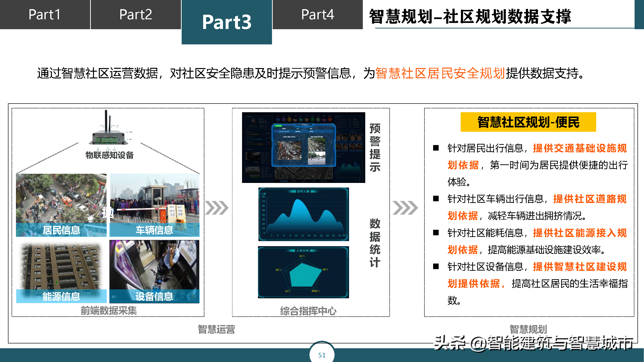Click the 物联感知设备 label
The width and height of the screenshot is (644, 362).
(x=109, y=155)
